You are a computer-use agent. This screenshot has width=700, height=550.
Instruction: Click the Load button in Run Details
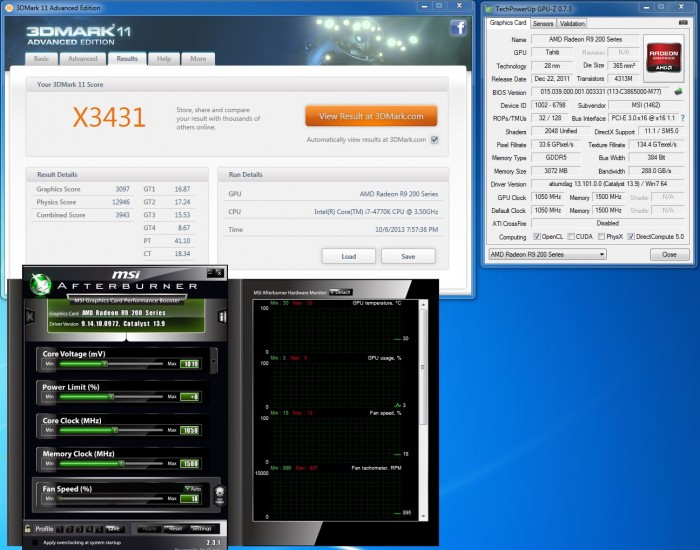348,256
